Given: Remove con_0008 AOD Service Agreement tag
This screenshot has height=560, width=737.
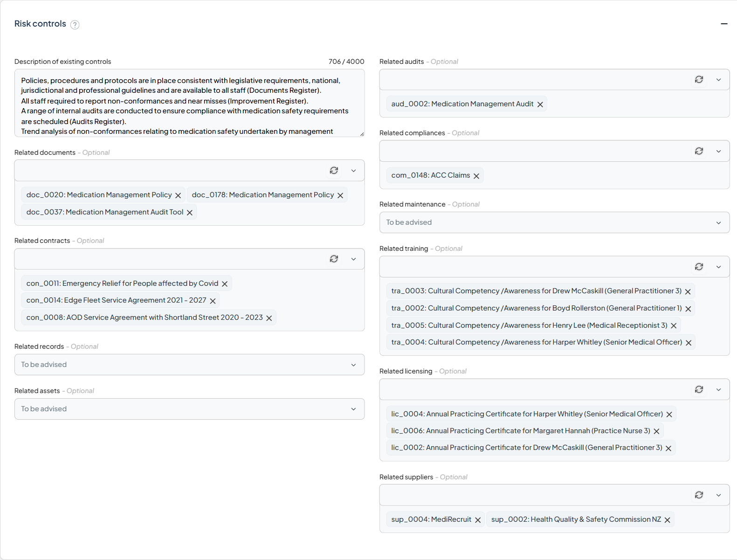Looking at the screenshot, I should [x=269, y=318].
